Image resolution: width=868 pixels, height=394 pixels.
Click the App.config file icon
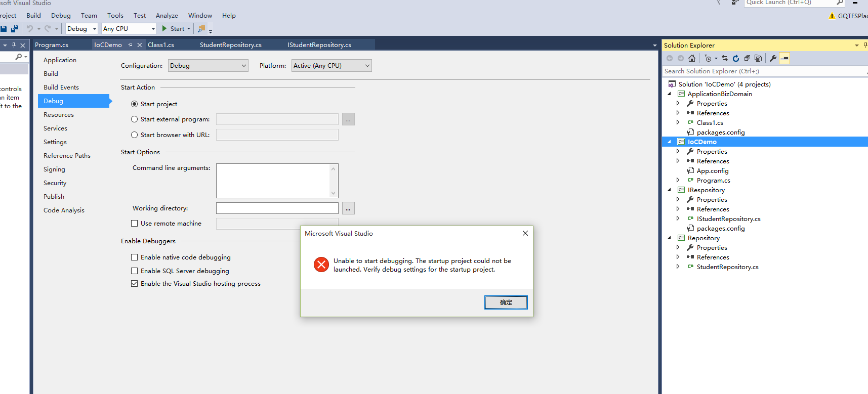coord(690,171)
